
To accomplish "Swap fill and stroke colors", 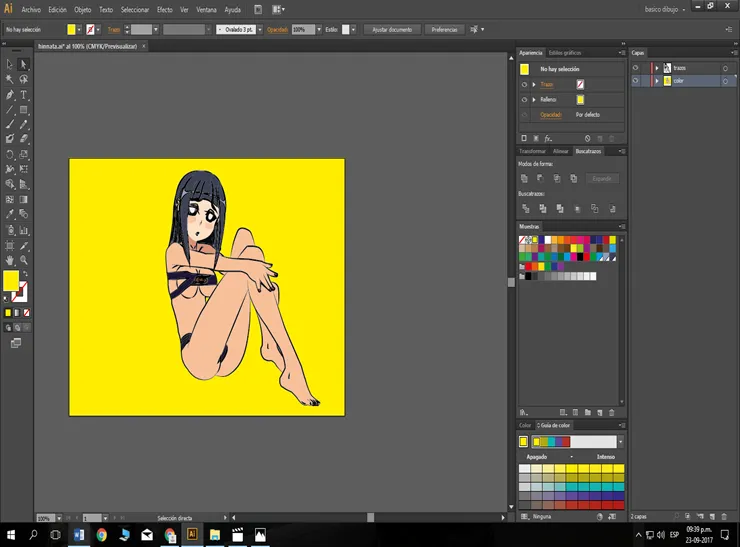I will coord(25,274).
